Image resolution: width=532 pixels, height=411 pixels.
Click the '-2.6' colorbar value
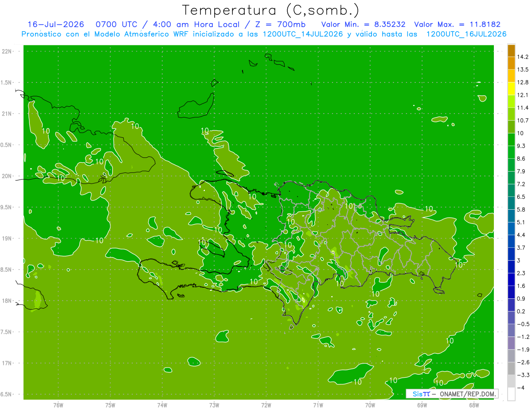(523, 362)
